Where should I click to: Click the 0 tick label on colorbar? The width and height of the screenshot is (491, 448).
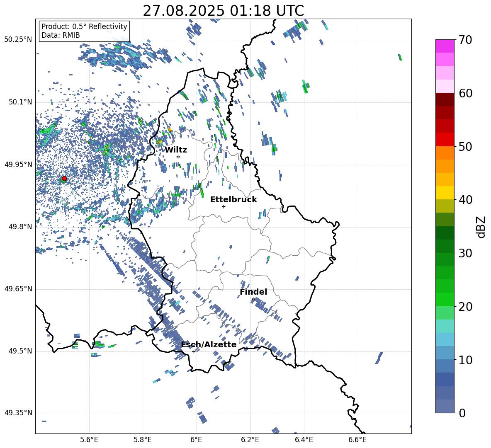[x=462, y=413]
